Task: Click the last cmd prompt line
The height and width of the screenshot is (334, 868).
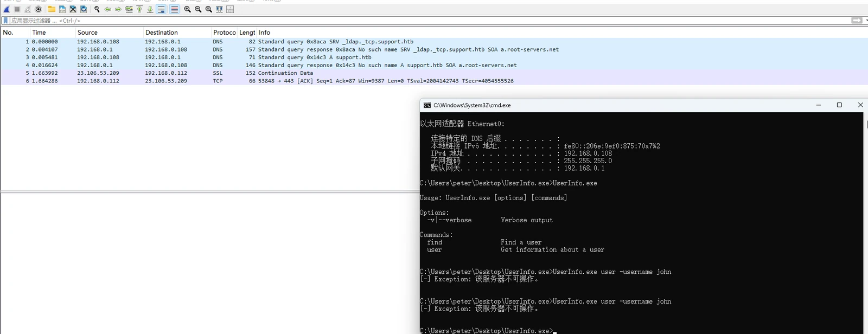Action: click(x=488, y=331)
